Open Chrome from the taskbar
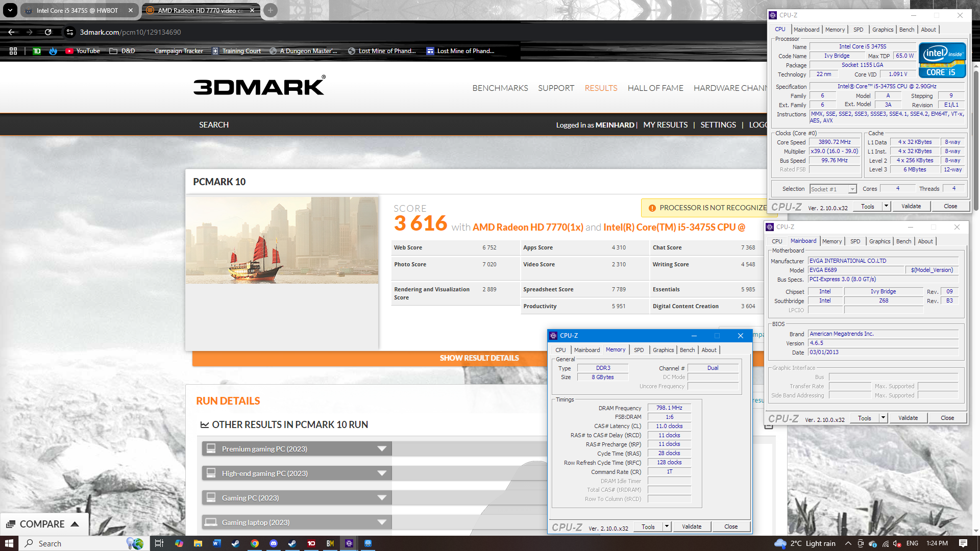The width and height of the screenshot is (980, 551). (255, 543)
